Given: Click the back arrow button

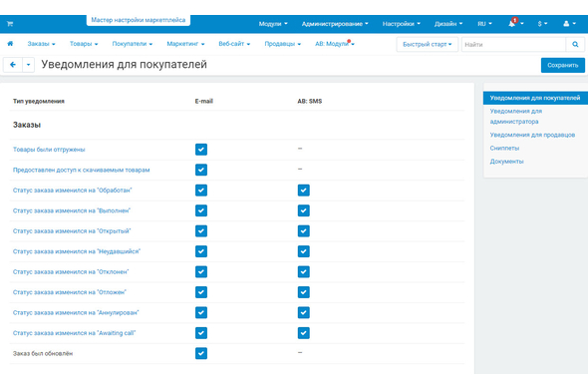Looking at the screenshot, I should [x=13, y=65].
